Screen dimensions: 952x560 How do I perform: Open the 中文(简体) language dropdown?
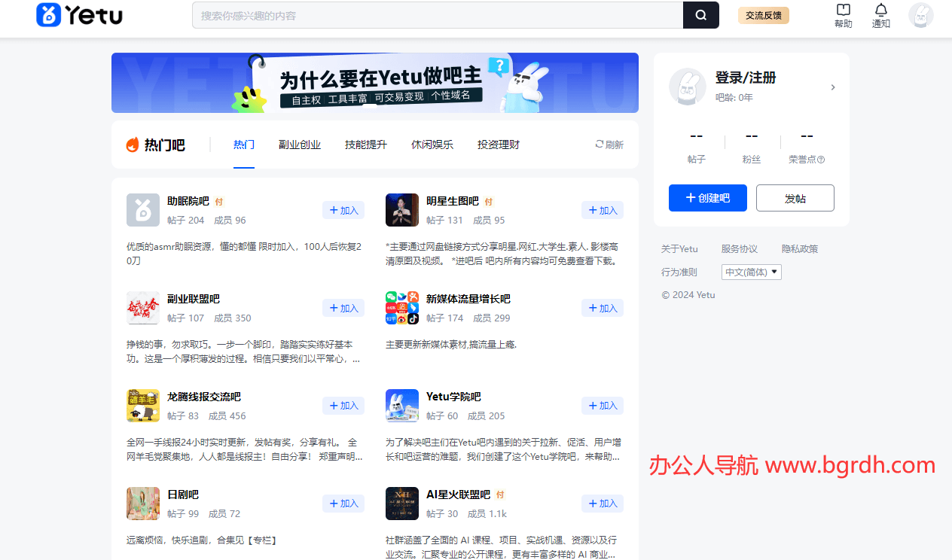tap(751, 272)
